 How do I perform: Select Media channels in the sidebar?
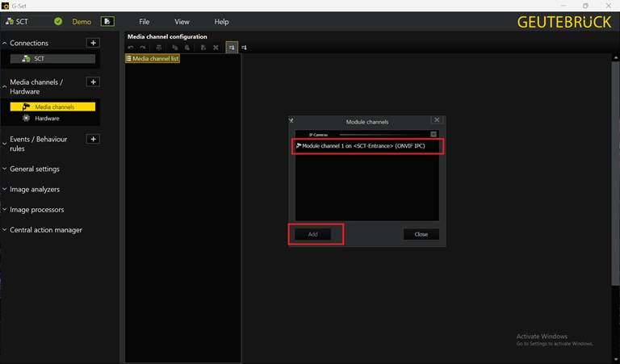click(x=52, y=107)
